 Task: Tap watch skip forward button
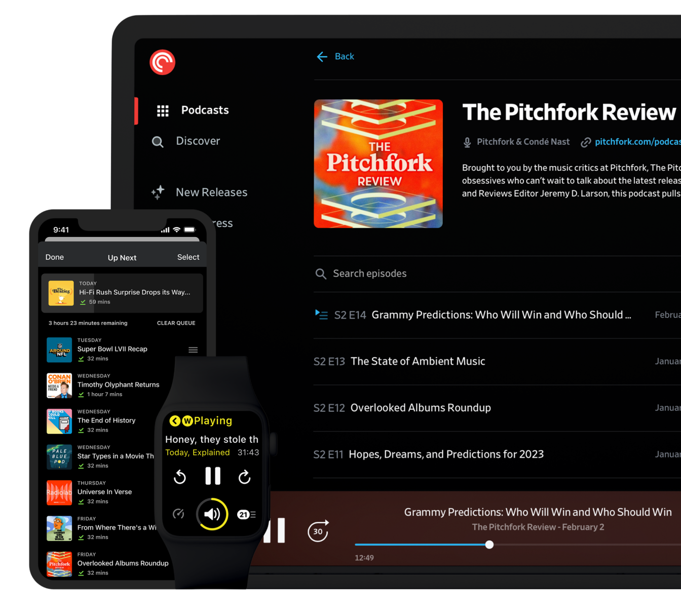(x=245, y=477)
